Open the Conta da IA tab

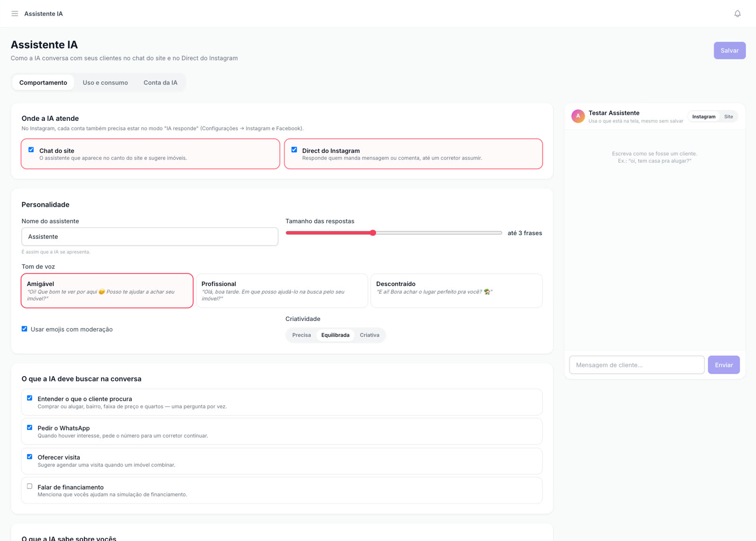coord(161,83)
